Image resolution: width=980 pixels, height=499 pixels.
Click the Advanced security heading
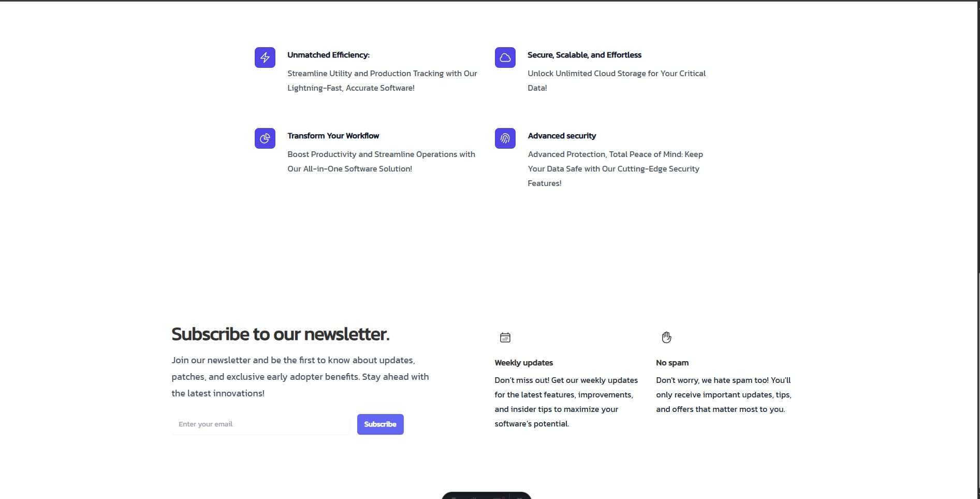coord(562,136)
